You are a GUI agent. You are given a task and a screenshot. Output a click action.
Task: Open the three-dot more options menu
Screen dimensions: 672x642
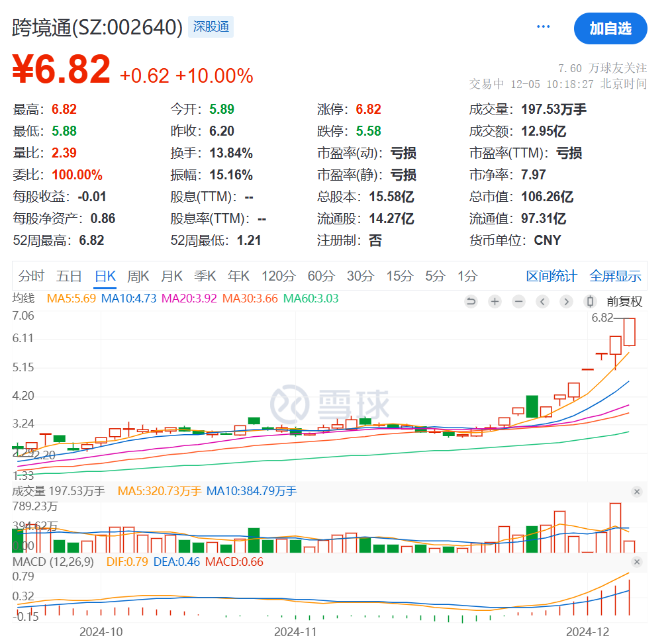[544, 27]
